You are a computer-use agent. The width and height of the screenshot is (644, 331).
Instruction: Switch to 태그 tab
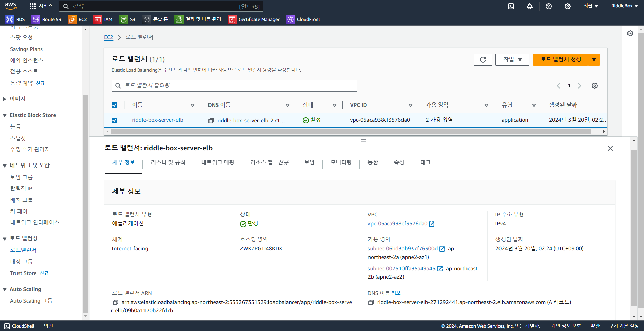[425, 163]
